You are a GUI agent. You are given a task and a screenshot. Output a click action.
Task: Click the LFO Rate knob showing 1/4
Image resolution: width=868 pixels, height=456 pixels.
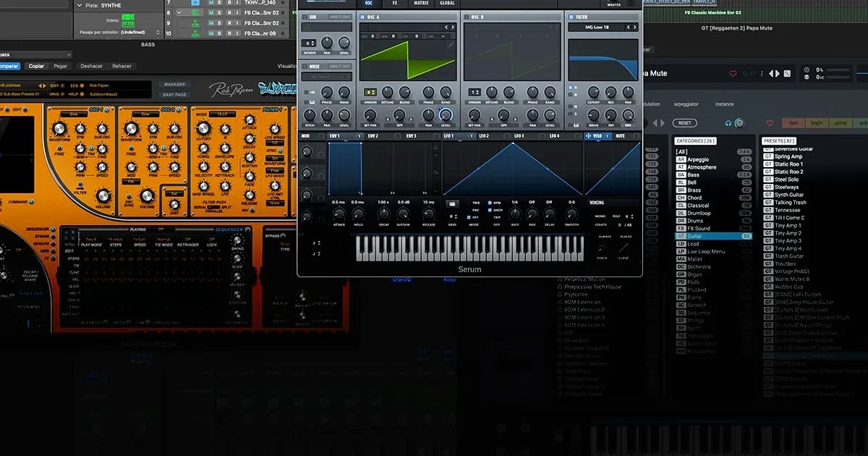pyautogui.click(x=514, y=214)
